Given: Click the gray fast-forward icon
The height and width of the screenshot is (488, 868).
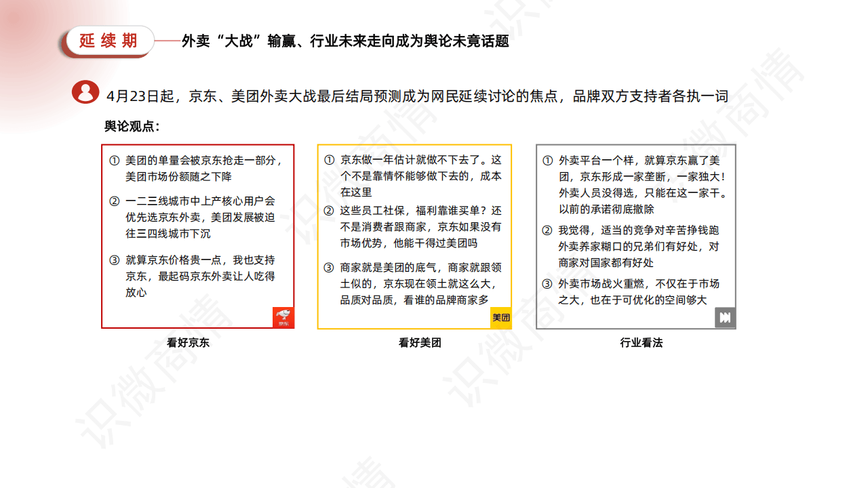Looking at the screenshot, I should point(725,317).
